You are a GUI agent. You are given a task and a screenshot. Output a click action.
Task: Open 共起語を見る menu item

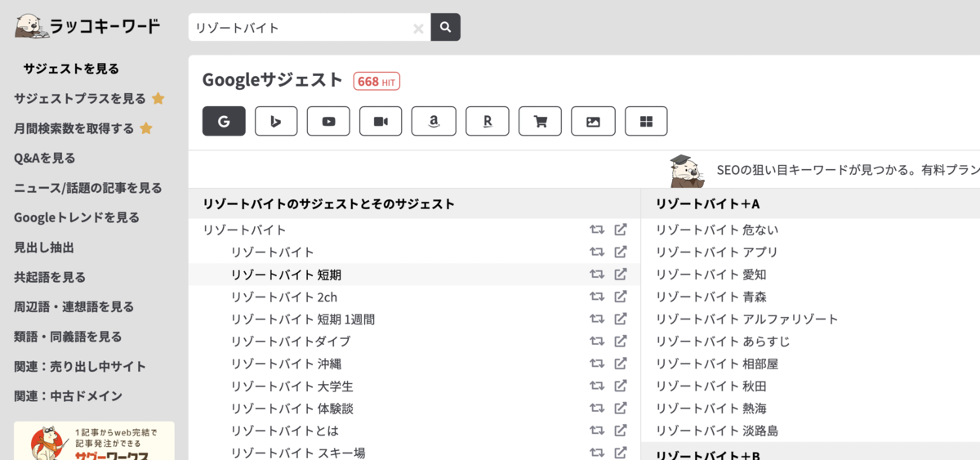click(50, 277)
